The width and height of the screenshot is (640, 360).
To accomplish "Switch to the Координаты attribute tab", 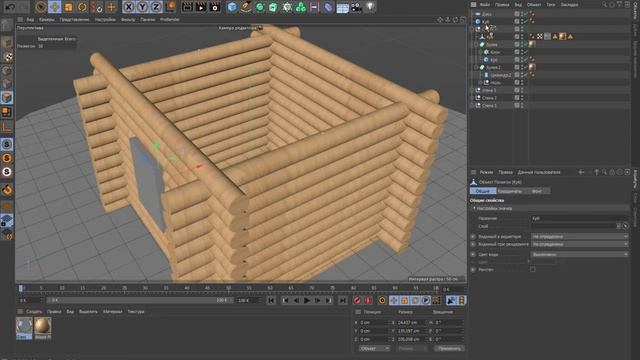I will [x=510, y=191].
